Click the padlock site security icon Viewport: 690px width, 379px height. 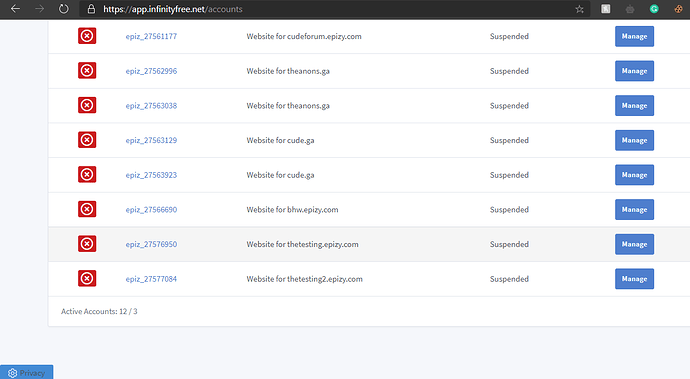tap(91, 9)
